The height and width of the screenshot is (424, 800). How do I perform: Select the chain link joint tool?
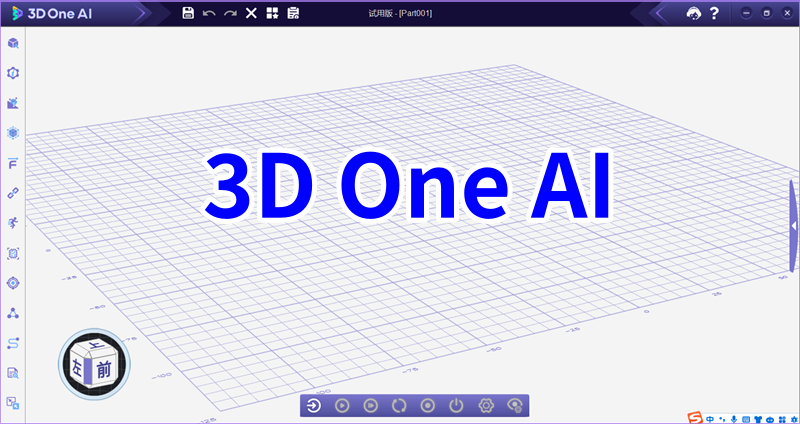tap(13, 193)
